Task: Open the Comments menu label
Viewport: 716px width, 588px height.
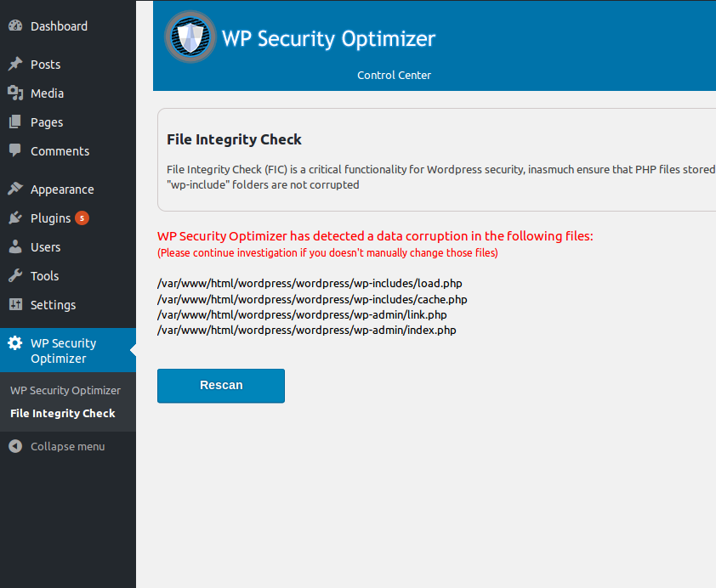Action: pyautogui.click(x=60, y=151)
